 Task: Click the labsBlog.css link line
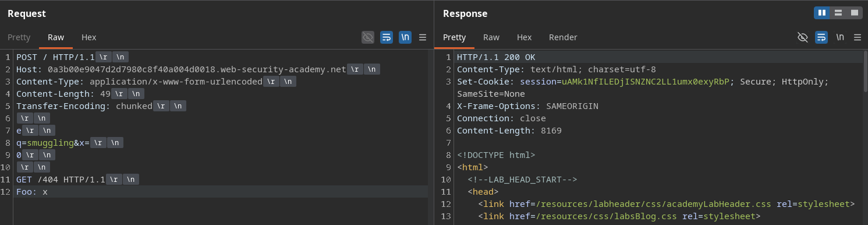coord(619,216)
